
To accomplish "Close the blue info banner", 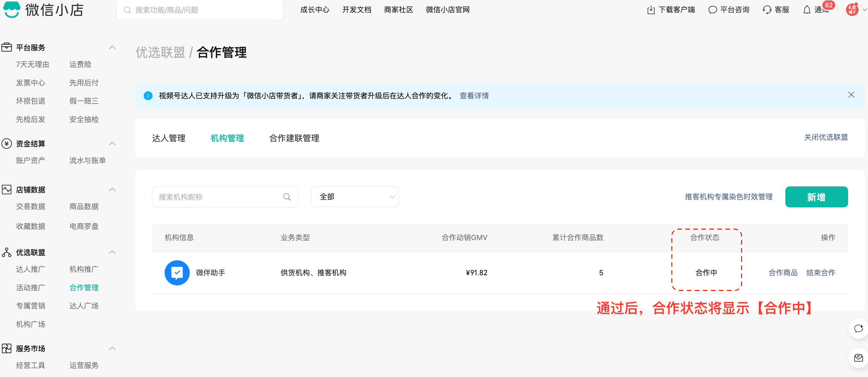I will point(851,95).
